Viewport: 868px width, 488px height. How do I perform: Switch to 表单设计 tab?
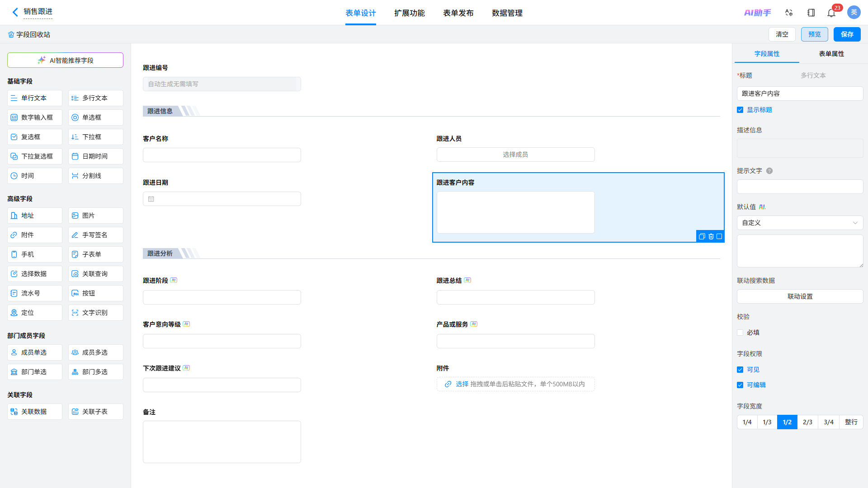361,13
